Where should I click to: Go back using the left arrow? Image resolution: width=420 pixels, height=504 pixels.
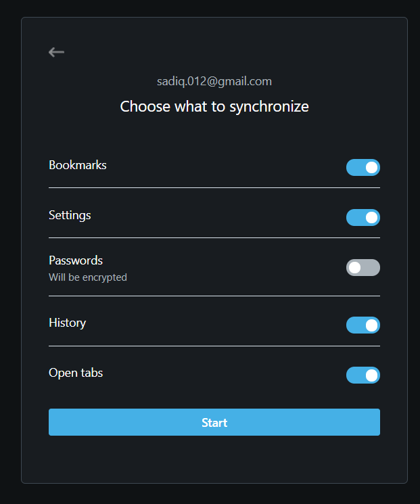click(x=56, y=52)
